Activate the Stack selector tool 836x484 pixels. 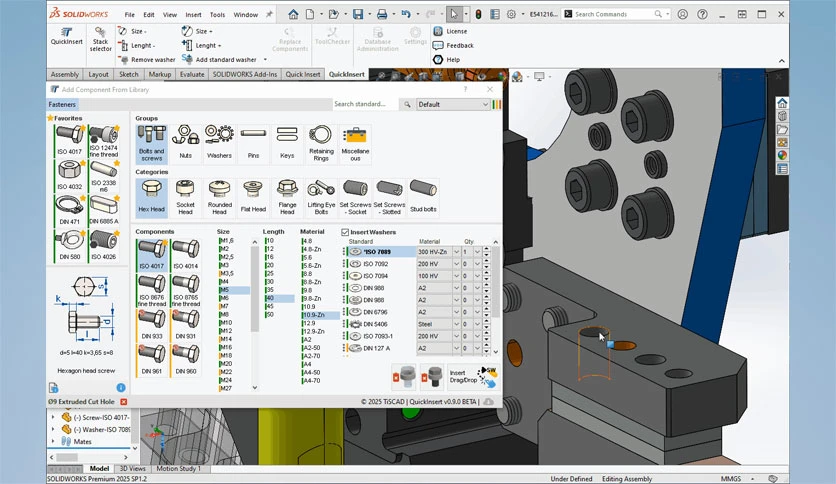click(100, 39)
